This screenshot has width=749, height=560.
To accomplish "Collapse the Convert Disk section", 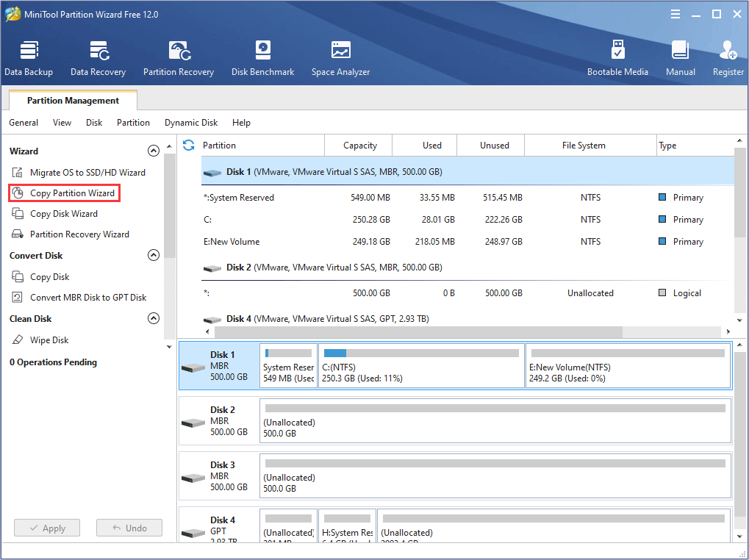I will 154,255.
